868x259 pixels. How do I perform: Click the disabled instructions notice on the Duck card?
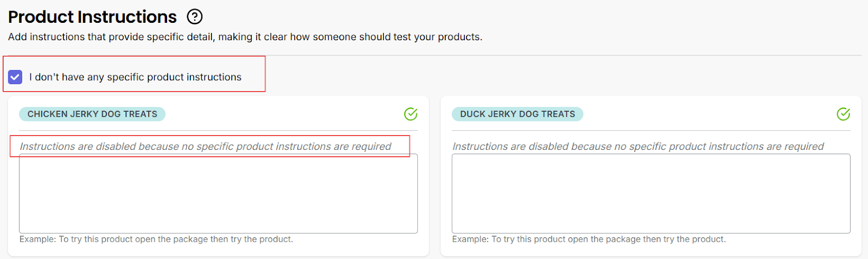[638, 147]
